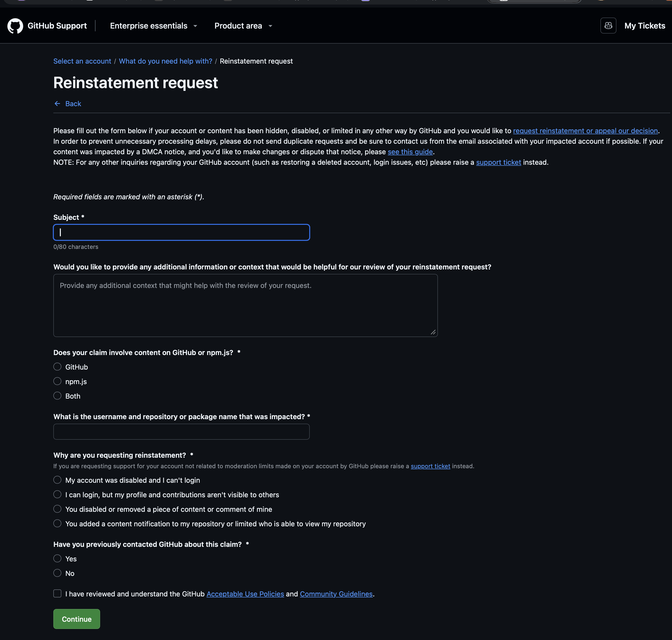
Task: Open My Tickets
Action: coord(645,26)
